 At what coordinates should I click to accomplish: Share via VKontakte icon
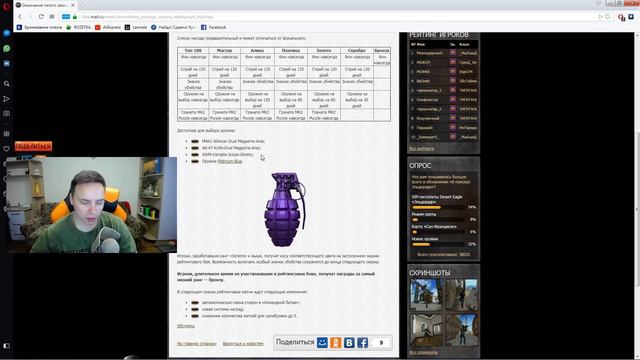[x=349, y=342]
